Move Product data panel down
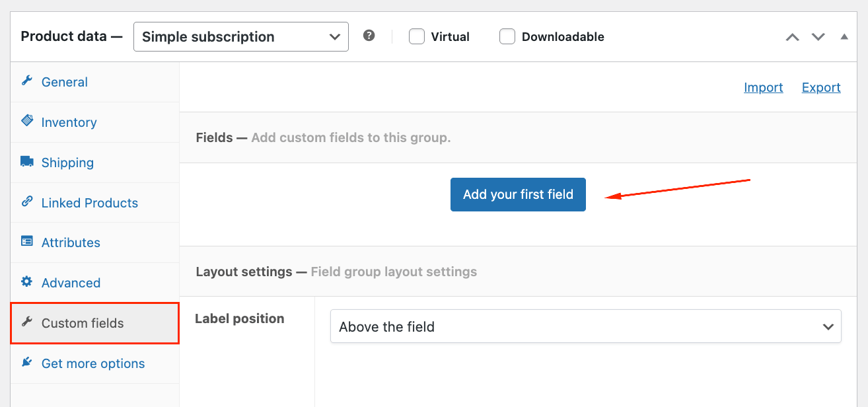This screenshot has width=868, height=407. 818,37
